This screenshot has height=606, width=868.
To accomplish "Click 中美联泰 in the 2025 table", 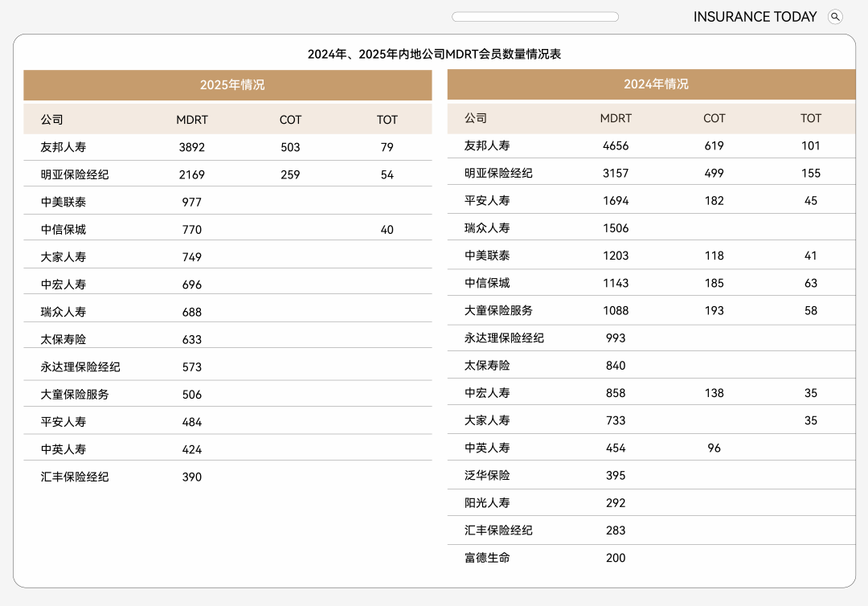I will (x=63, y=202).
